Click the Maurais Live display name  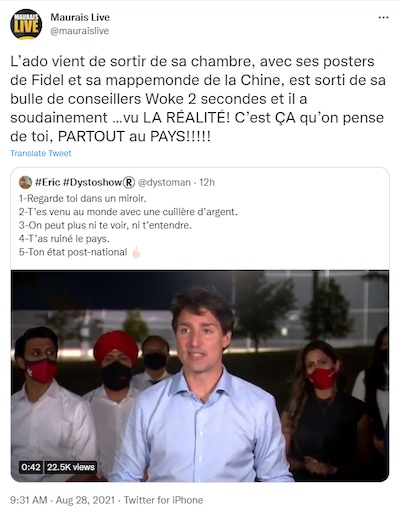pyautogui.click(x=80, y=17)
